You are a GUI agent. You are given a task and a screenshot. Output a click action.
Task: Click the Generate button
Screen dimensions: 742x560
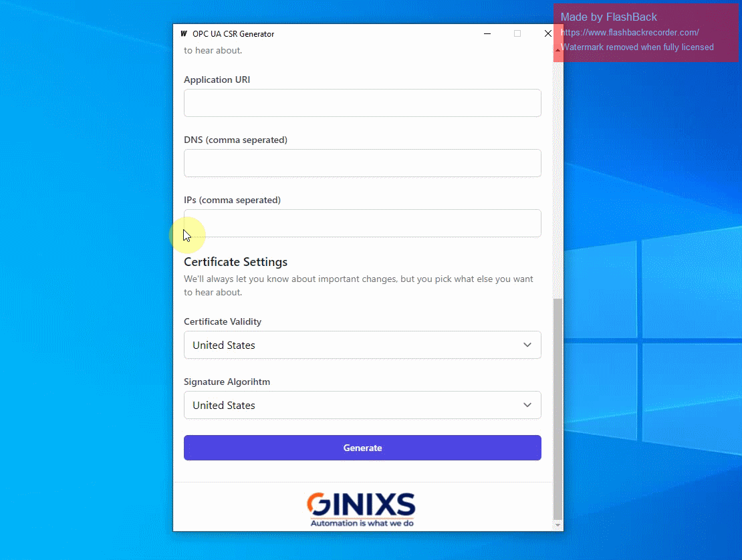click(x=362, y=448)
